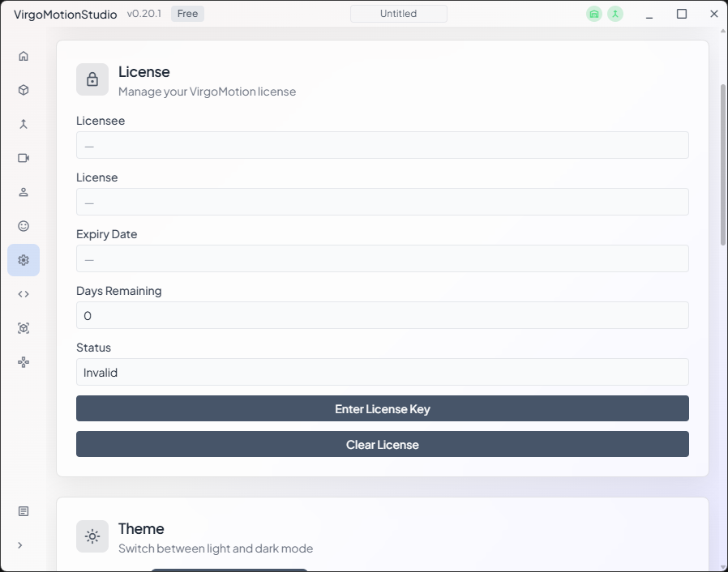Click the License lock icon

coord(92,79)
